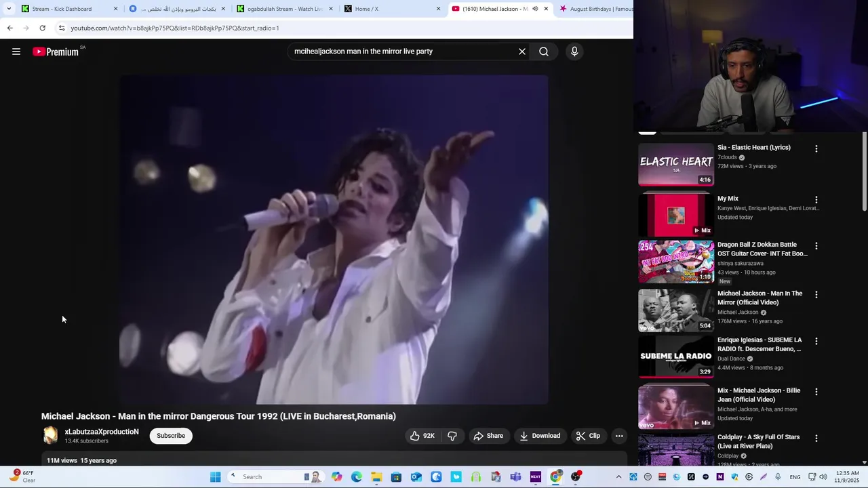Switch to the Arabic-titled browser tab
Viewport: 868px width, 488px height.
click(x=178, y=9)
